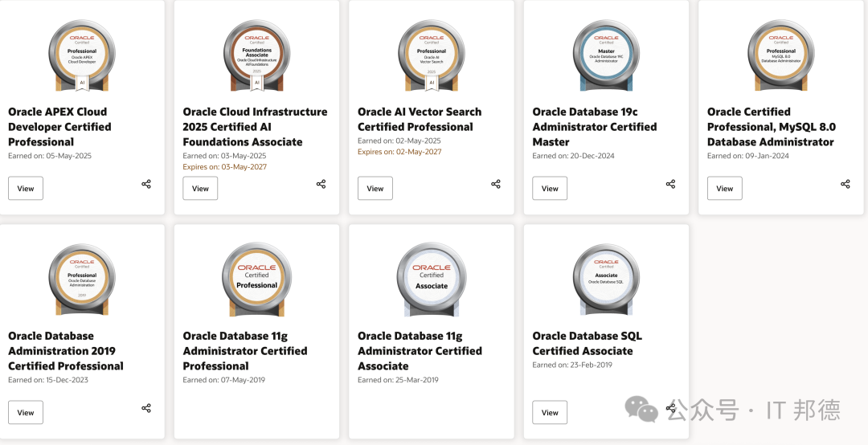Share the Database Administration 2019 Certified Professional
The height and width of the screenshot is (445, 868).
(x=146, y=408)
